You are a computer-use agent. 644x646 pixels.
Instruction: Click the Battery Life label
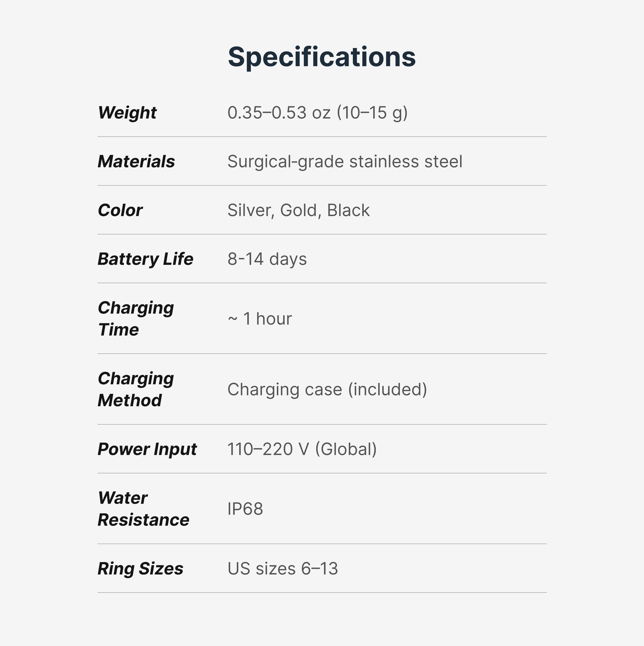[145, 259]
